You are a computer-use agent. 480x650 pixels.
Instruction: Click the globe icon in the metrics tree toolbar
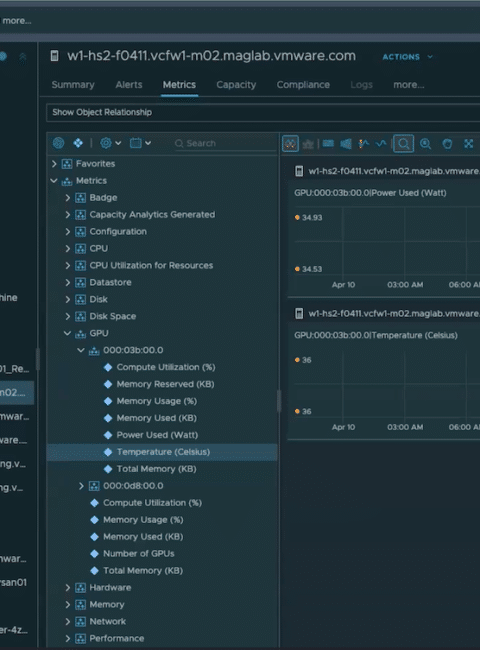click(58, 143)
